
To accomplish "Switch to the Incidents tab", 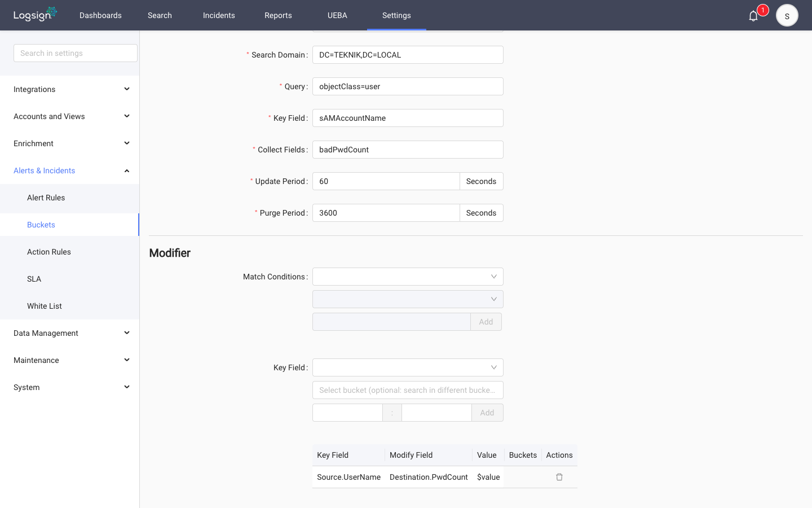I will point(219,15).
